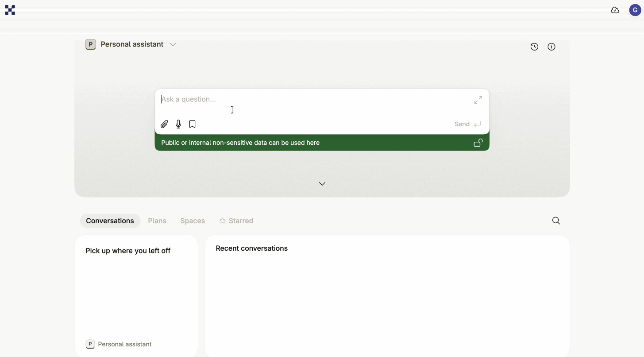Image resolution: width=644 pixels, height=357 pixels.
Task: Select the Starred tab
Action: (236, 221)
